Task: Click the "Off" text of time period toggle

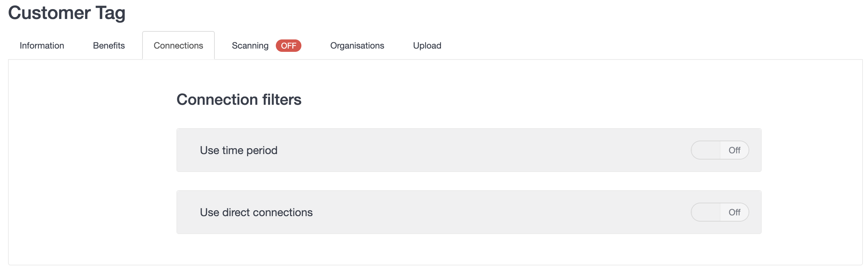Action: 734,150
